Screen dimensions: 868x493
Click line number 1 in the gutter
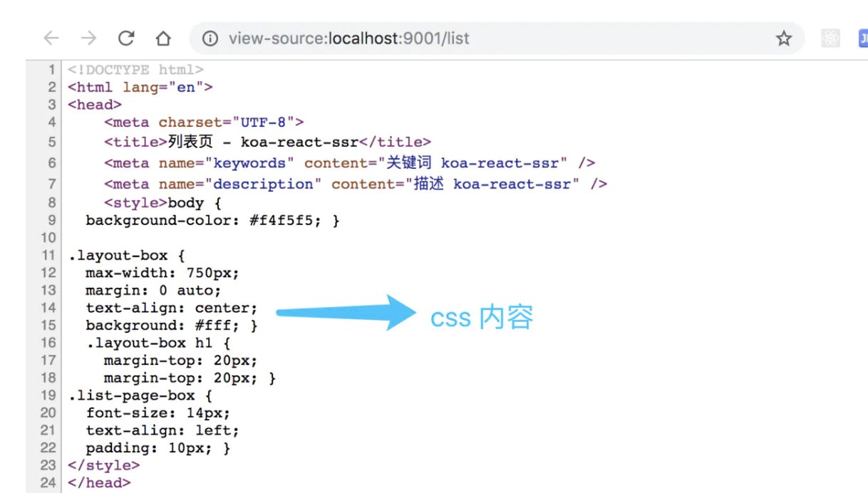point(51,70)
